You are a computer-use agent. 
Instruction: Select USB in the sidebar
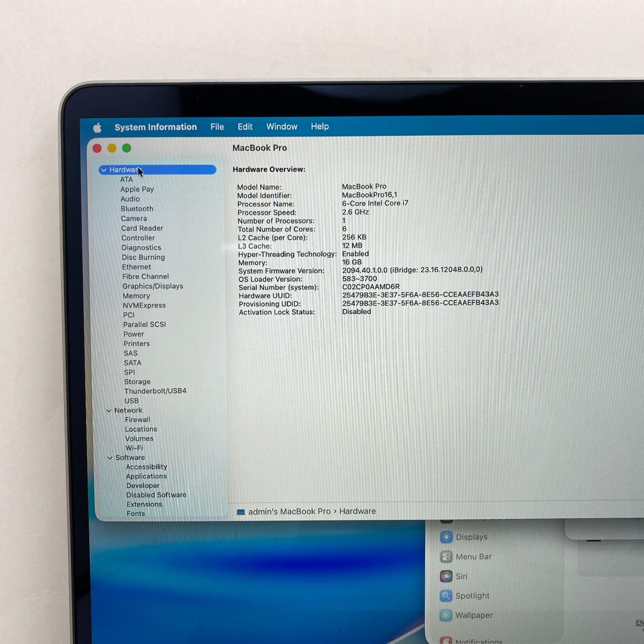click(132, 401)
